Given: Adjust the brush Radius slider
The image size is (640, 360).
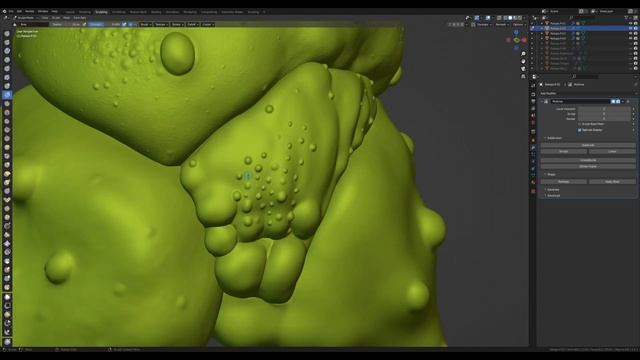Looking at the screenshot, I should (x=66, y=24).
